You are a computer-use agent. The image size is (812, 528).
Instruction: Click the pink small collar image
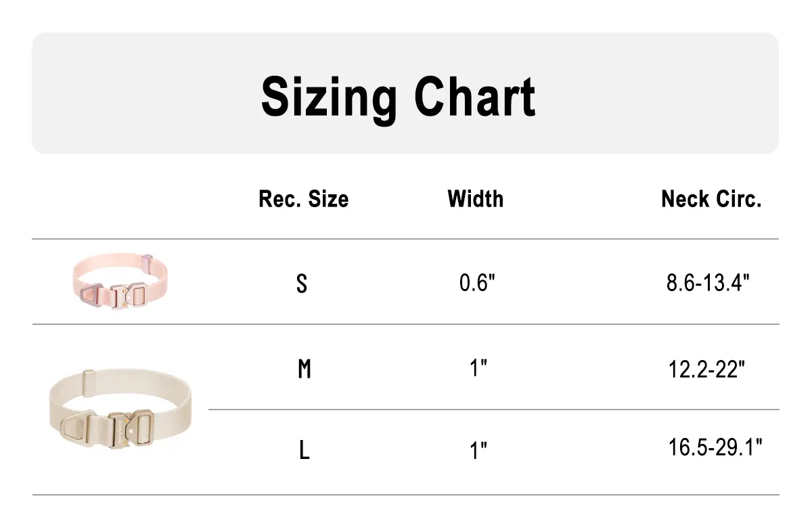[120, 281]
